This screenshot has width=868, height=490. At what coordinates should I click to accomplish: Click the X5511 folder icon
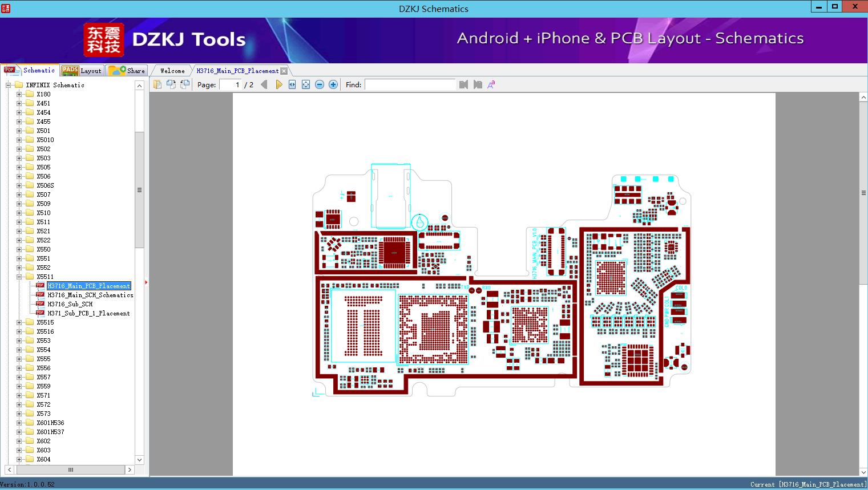[30, 277]
